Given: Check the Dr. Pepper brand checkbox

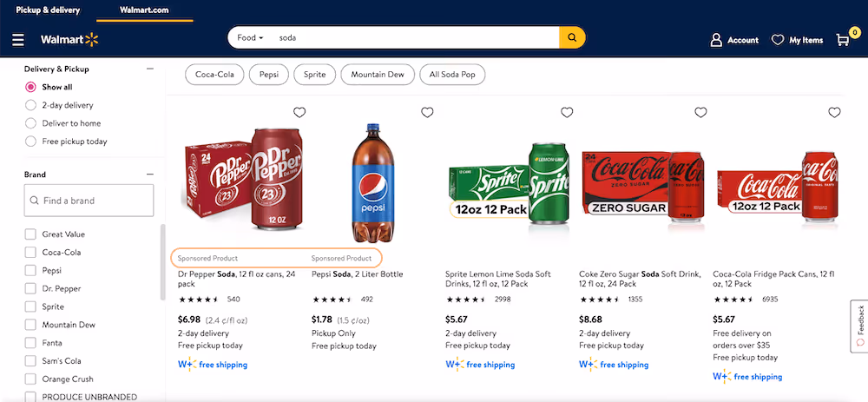Looking at the screenshot, I should point(30,288).
